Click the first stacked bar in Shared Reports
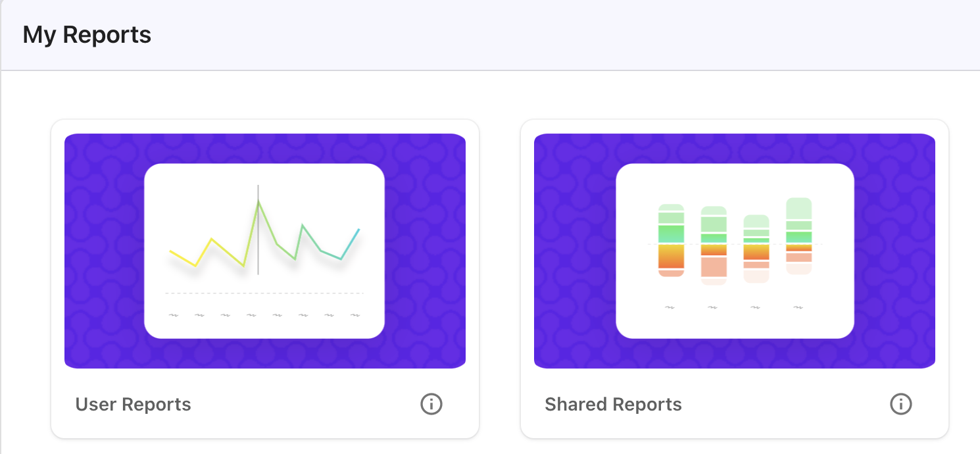 (671, 240)
